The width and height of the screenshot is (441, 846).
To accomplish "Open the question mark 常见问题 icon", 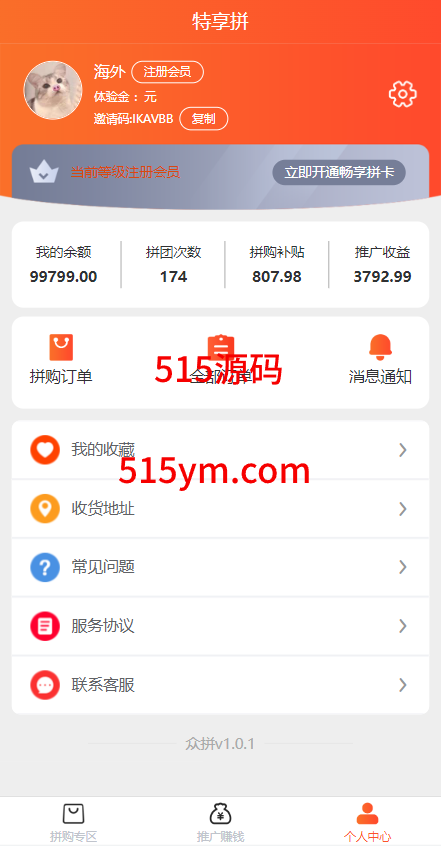I will [x=45, y=567].
